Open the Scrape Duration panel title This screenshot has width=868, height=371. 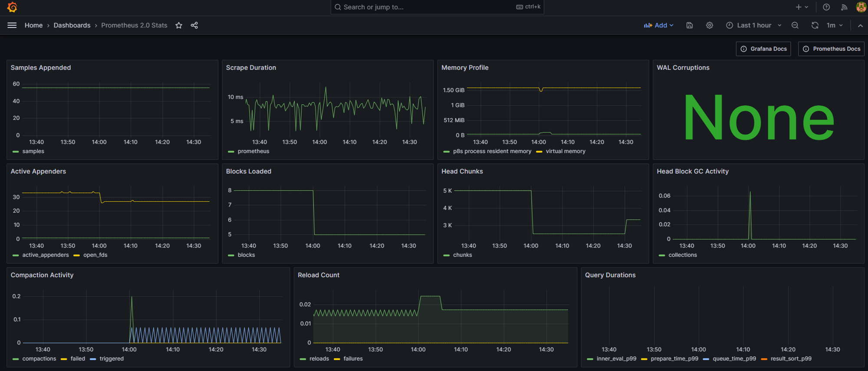tap(251, 68)
